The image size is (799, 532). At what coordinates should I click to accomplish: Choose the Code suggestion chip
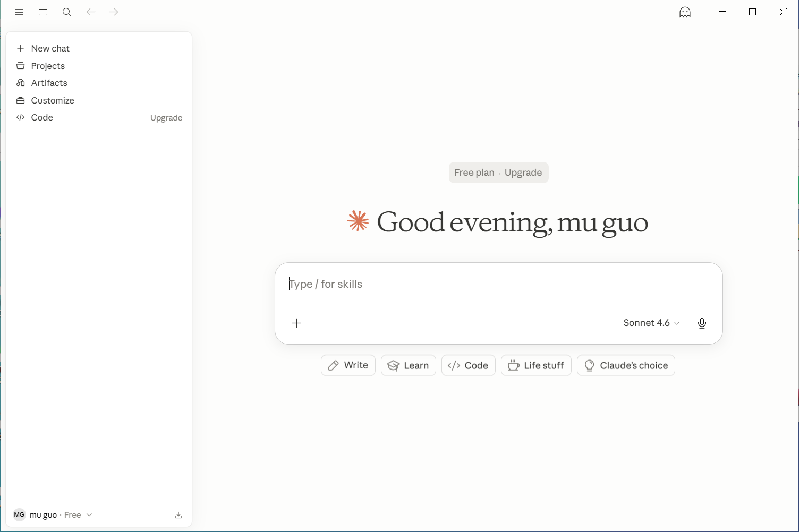click(x=468, y=365)
